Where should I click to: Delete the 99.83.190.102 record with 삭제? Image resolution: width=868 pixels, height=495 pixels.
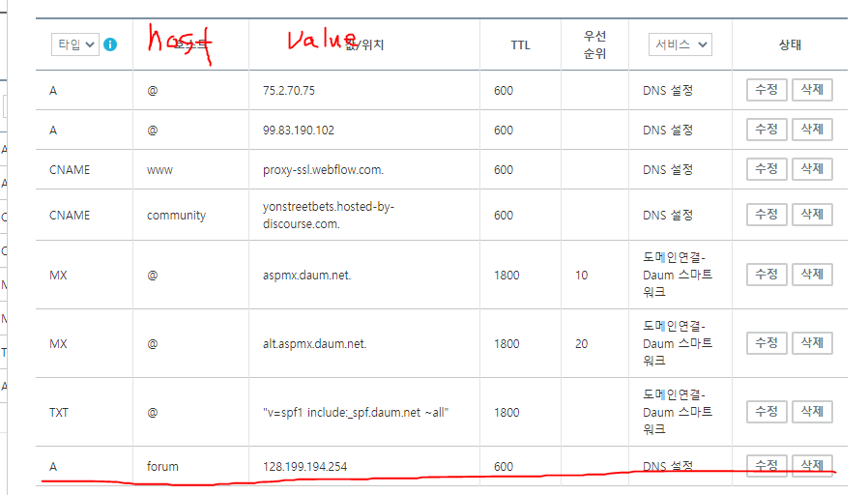pyautogui.click(x=812, y=130)
